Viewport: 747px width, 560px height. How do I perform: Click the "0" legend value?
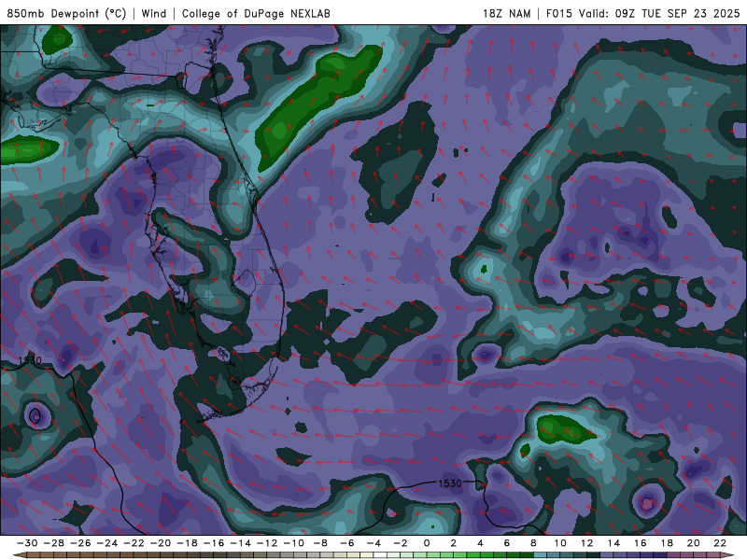coord(427,543)
